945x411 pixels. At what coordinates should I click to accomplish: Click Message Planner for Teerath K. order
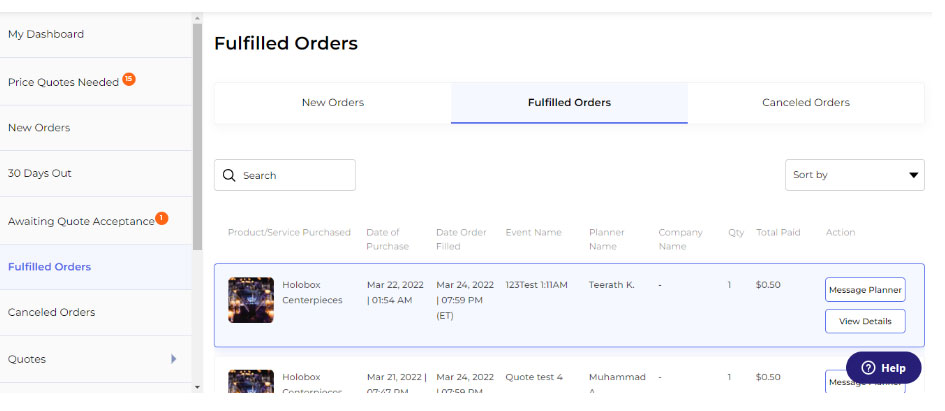(x=865, y=290)
